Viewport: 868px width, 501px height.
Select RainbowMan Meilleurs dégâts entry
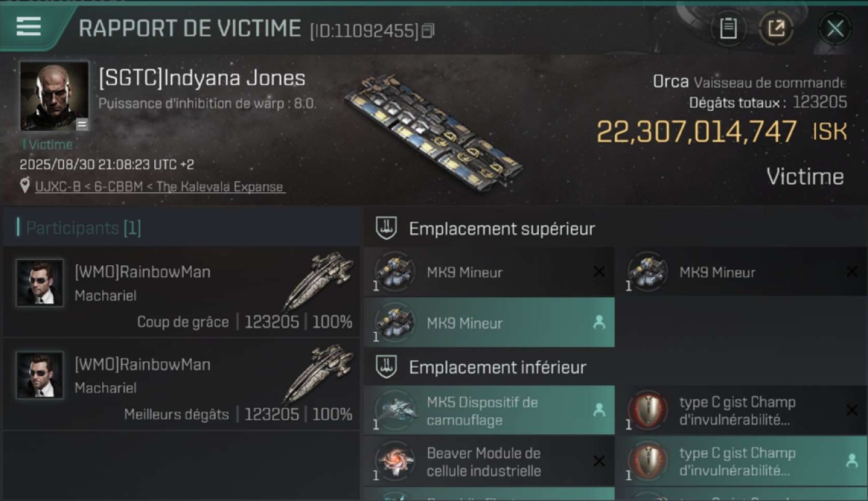(181, 384)
